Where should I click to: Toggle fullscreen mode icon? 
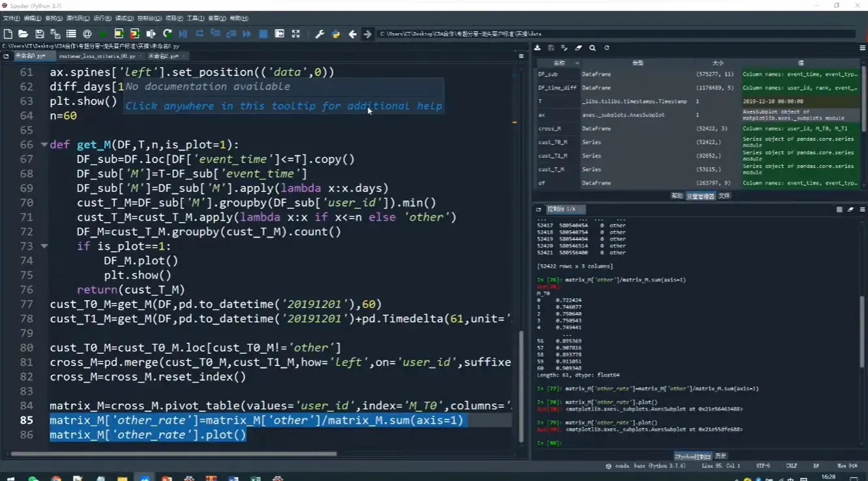[295, 34]
